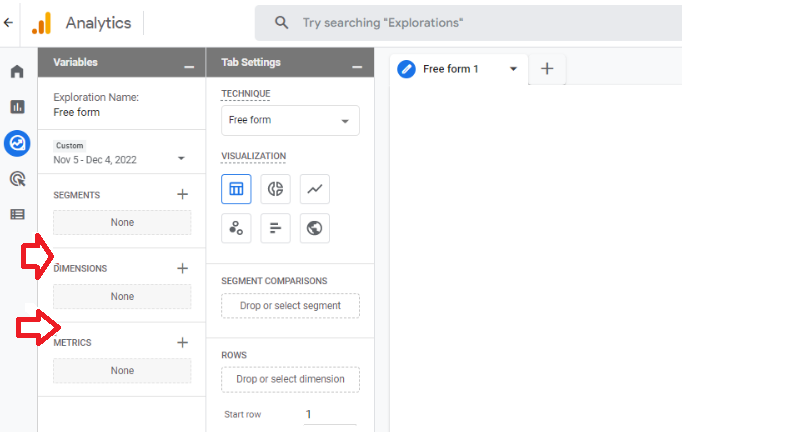This screenshot has height=432, width=812.
Task: Open the Advertising cursor icon in the sidebar
Action: coord(17,179)
